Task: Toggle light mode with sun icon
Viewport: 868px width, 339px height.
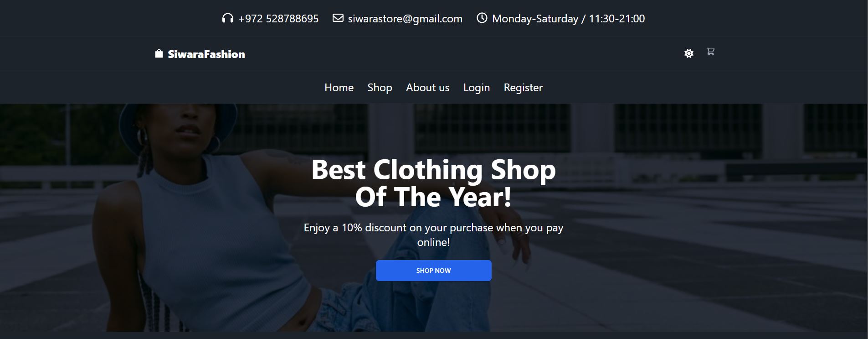Action: [689, 53]
